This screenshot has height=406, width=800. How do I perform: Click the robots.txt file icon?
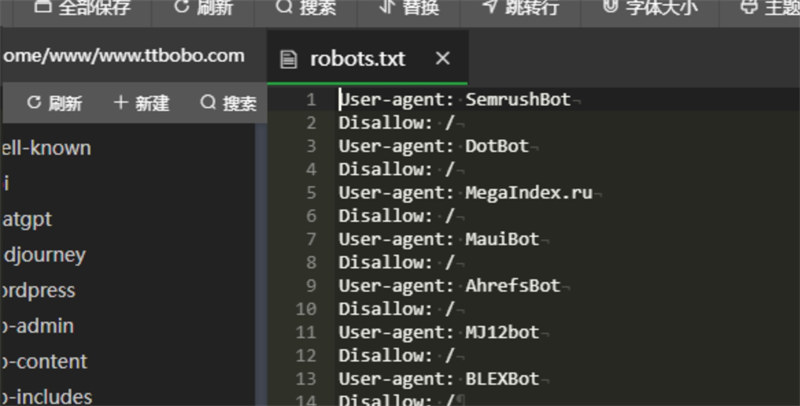click(x=288, y=59)
